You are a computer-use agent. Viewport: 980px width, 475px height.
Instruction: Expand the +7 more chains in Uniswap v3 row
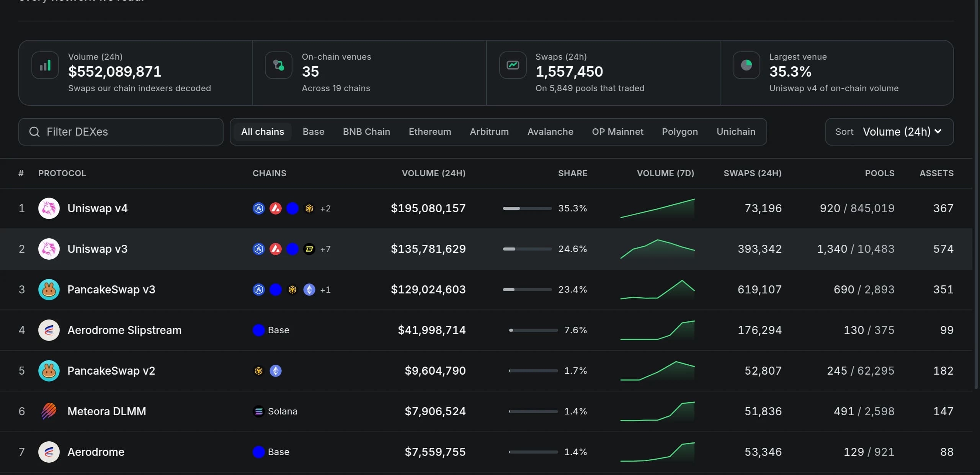click(x=325, y=249)
